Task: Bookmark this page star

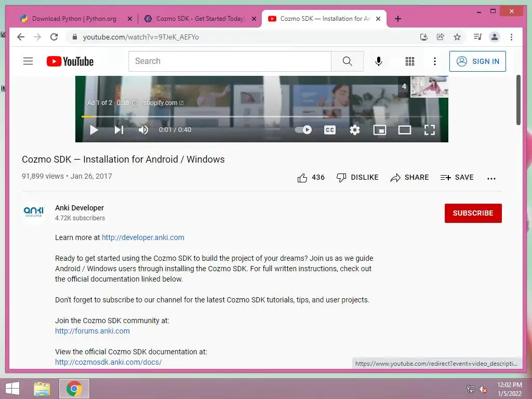Action: point(457,37)
